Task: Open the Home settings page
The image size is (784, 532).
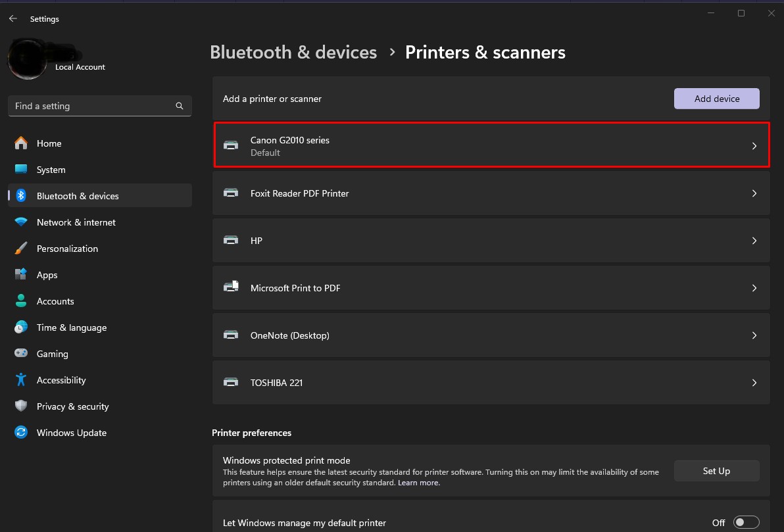Action: coord(100,143)
